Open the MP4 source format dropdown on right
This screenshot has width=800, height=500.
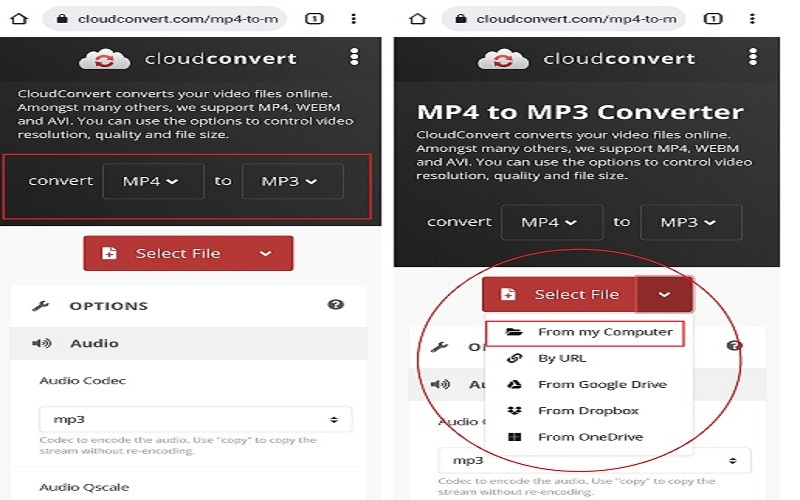[x=552, y=222]
